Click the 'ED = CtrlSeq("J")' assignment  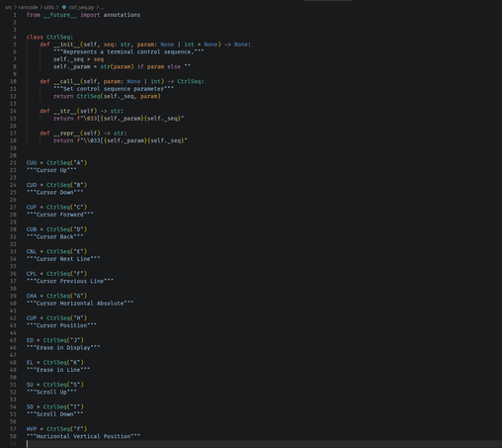point(55,340)
